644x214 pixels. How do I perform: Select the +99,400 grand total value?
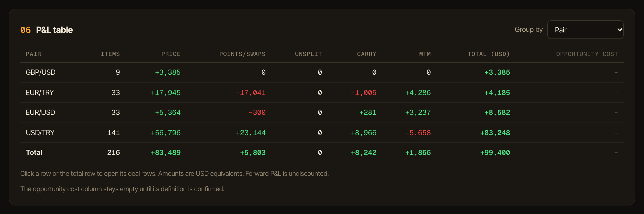click(x=495, y=153)
